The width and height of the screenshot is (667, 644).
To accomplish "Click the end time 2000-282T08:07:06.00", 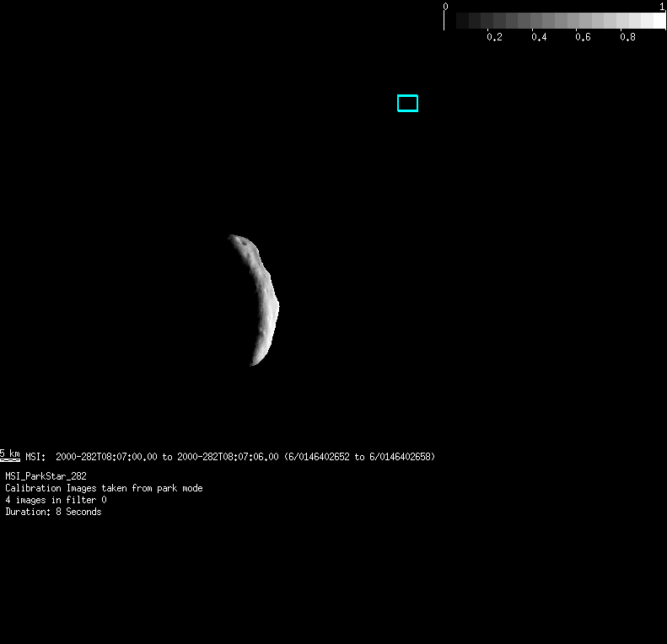I will [228, 457].
